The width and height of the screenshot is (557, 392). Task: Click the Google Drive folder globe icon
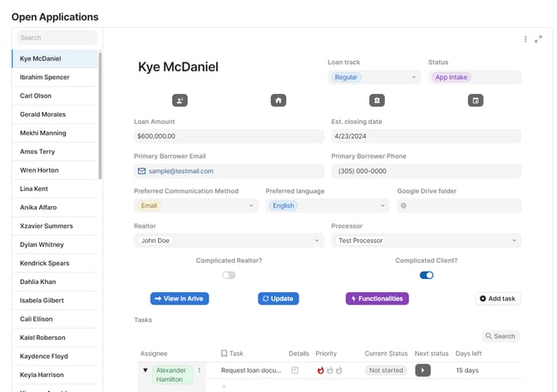(403, 205)
